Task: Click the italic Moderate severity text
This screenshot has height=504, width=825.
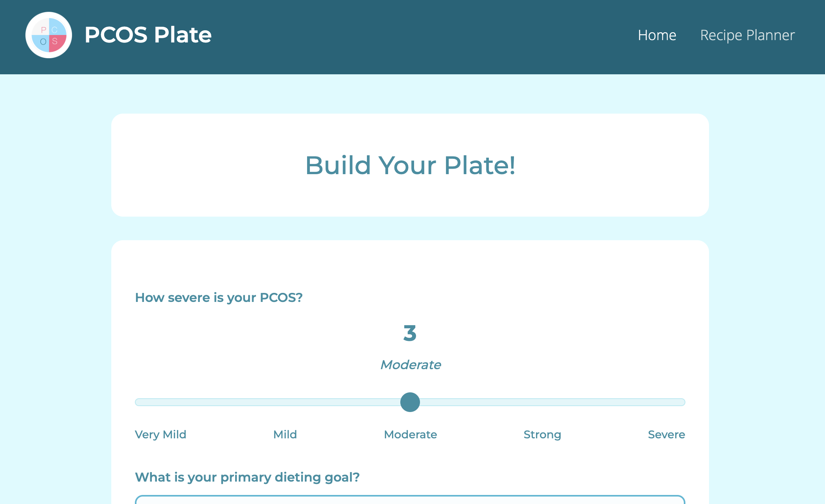Action: pyautogui.click(x=411, y=365)
